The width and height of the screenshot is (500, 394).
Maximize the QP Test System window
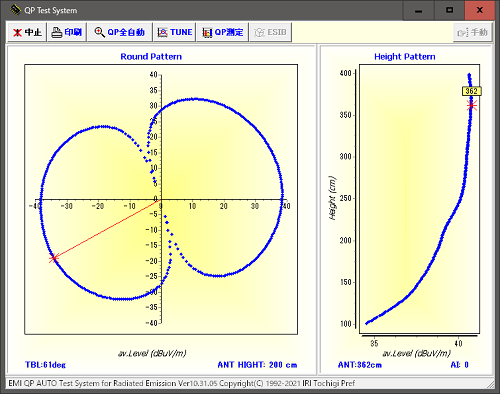click(449, 11)
